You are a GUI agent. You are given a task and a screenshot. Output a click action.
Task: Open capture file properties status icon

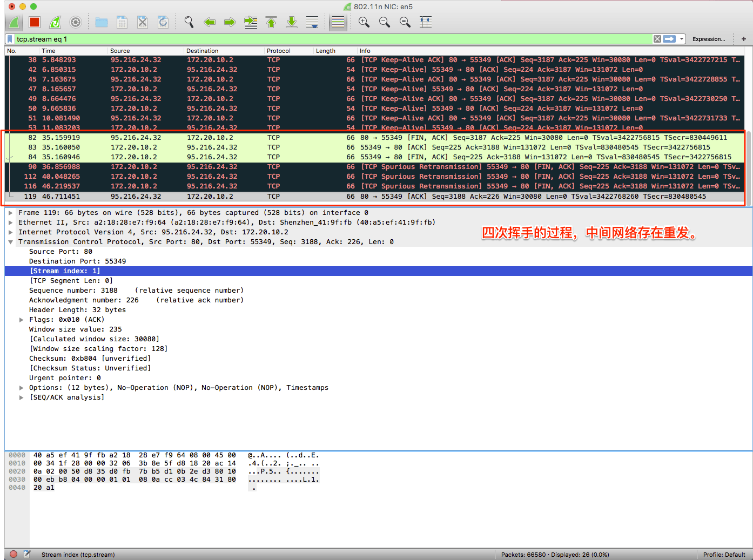tap(27, 554)
